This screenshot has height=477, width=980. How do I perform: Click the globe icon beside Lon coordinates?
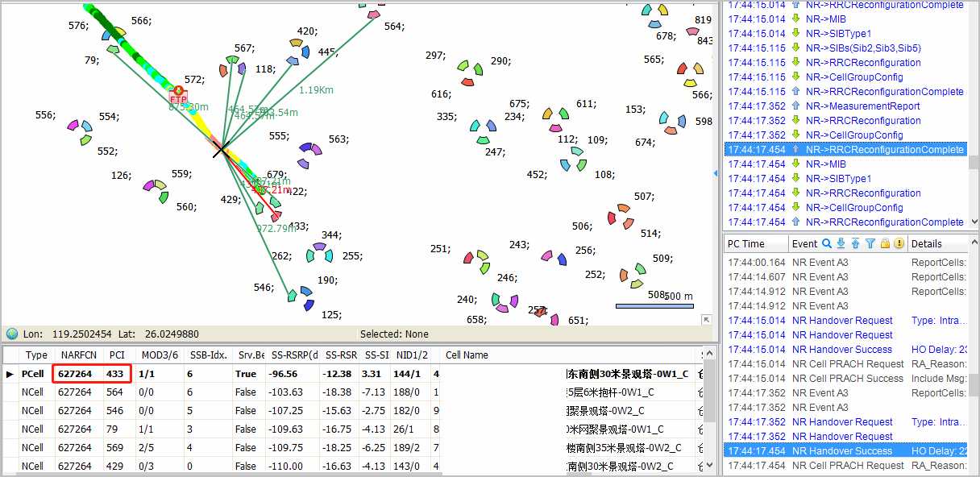click(12, 334)
